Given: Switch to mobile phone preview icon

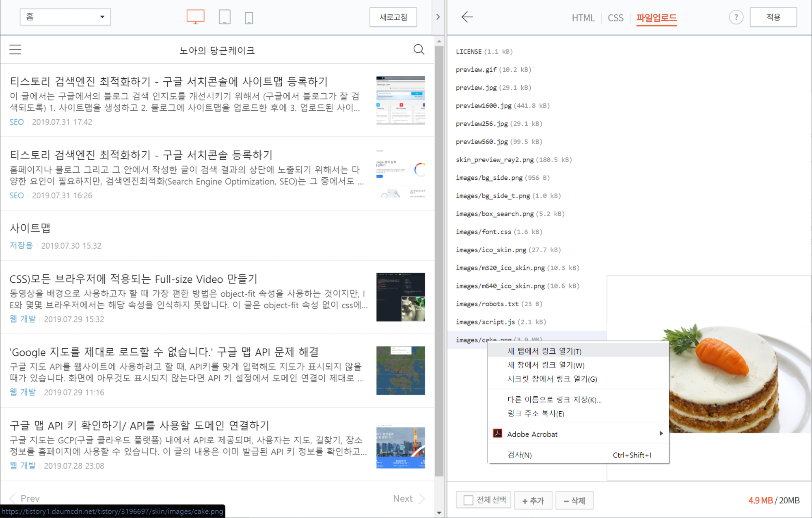Looking at the screenshot, I should [x=249, y=17].
